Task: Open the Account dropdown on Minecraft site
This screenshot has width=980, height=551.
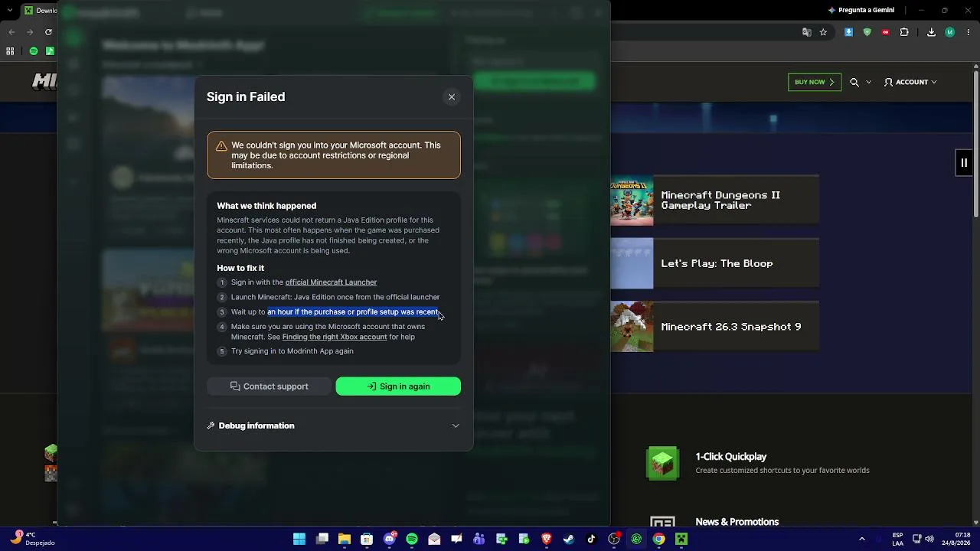Action: [x=910, y=82]
